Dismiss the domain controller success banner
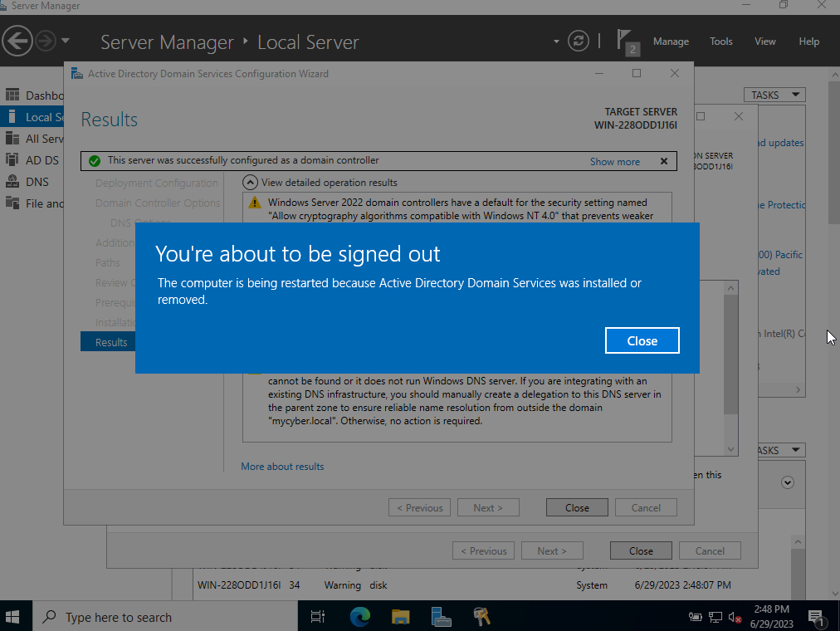 click(664, 161)
